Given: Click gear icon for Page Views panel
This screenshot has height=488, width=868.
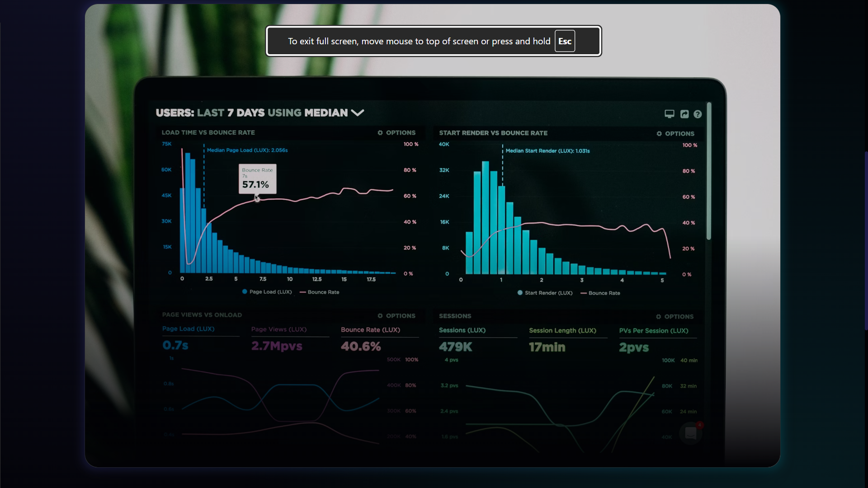Looking at the screenshot, I should click(x=380, y=316).
